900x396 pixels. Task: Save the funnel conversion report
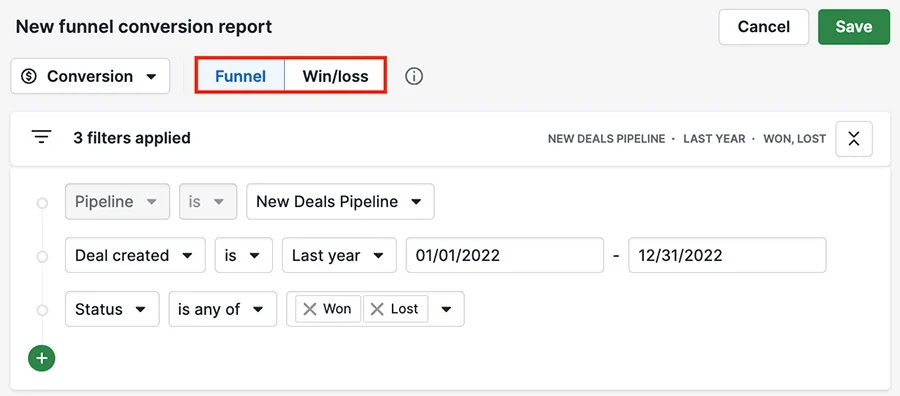854,26
